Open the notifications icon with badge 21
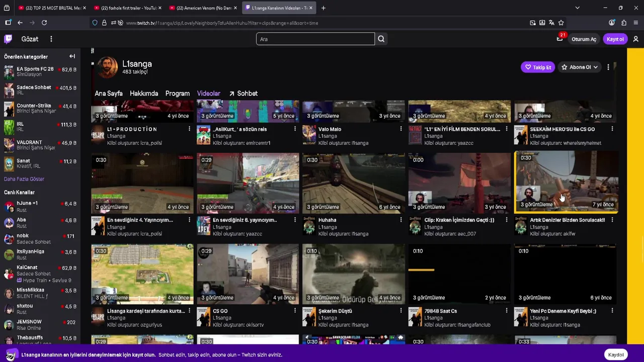The image size is (644, 362). [559, 39]
